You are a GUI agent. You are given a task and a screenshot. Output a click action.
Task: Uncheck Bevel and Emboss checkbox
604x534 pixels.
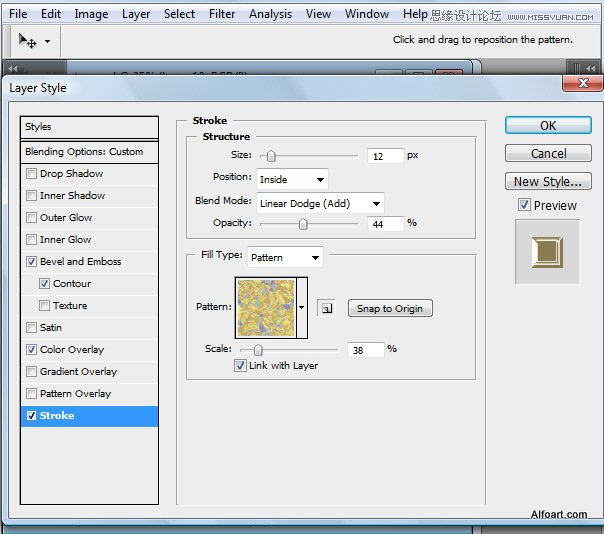pos(31,261)
